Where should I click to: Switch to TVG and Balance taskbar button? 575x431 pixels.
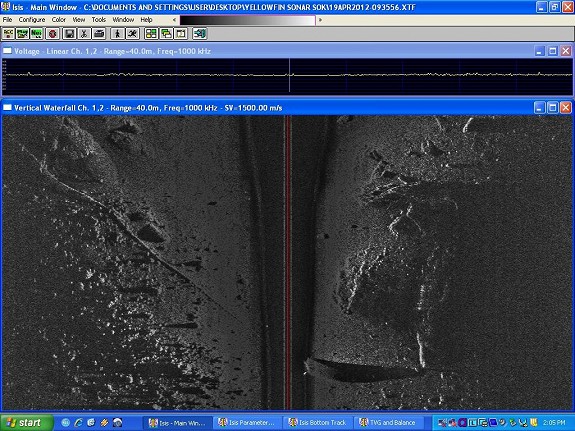pyautogui.click(x=389, y=423)
